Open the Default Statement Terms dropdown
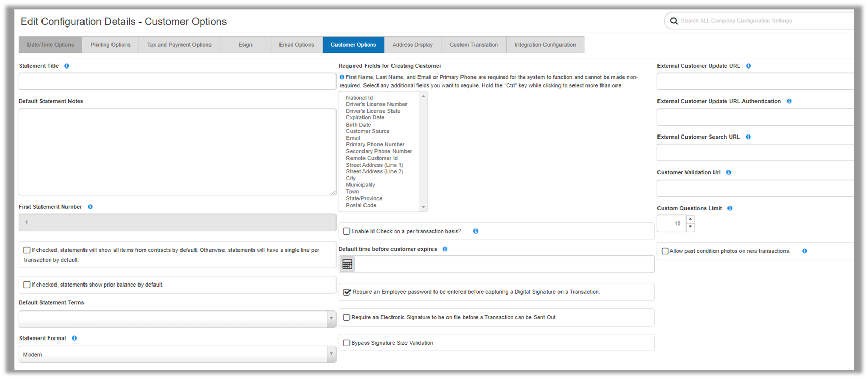 (x=331, y=319)
